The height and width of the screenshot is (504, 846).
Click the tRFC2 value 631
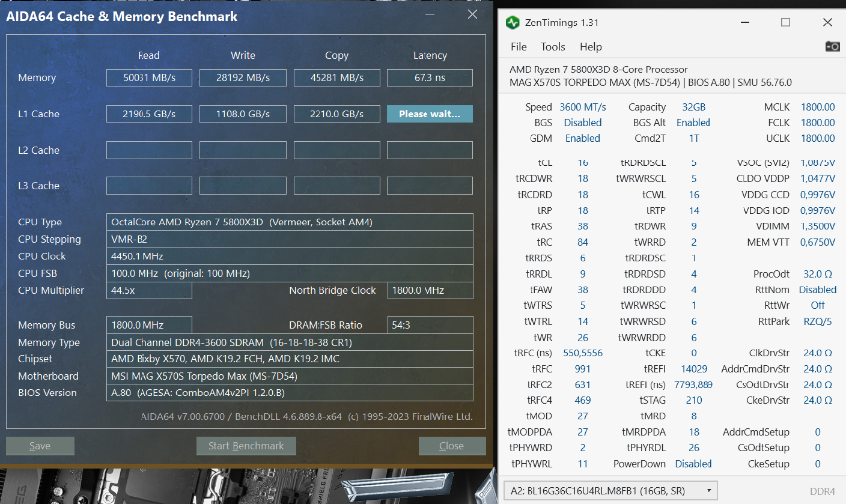(582, 384)
